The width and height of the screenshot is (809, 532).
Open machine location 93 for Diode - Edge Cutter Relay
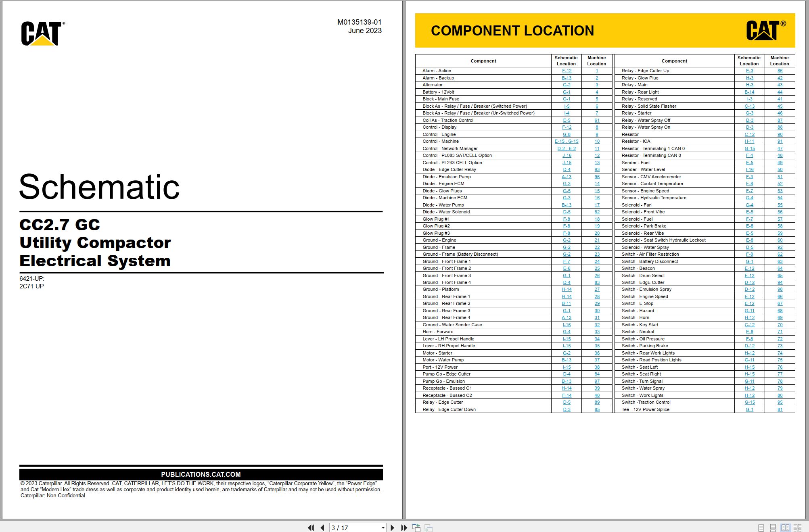597,170
